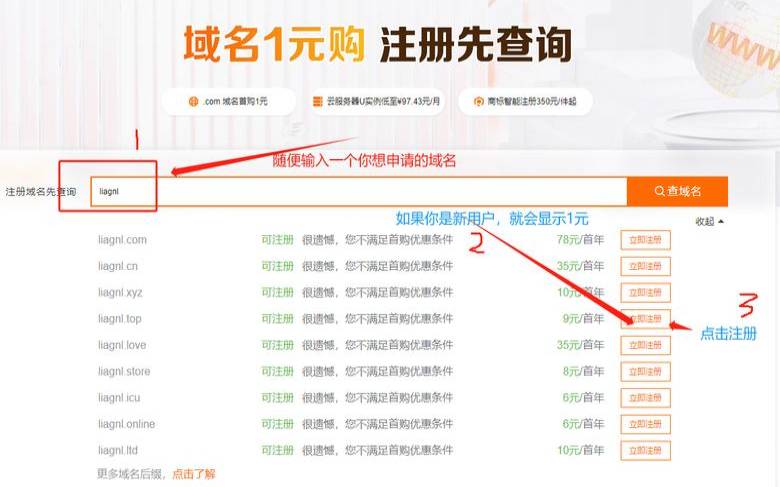Select the liagnl.online domain name text
Screen dimensions: 780x487
pos(126,424)
